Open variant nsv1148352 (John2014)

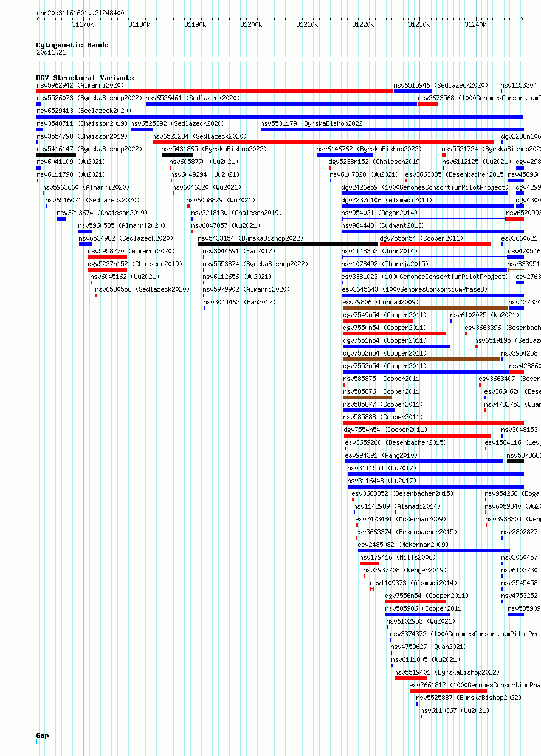(379, 252)
